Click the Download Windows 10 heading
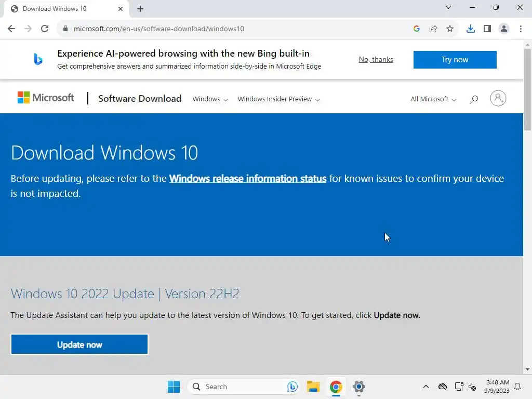Screen dimensions: 532x399 tap(104, 153)
